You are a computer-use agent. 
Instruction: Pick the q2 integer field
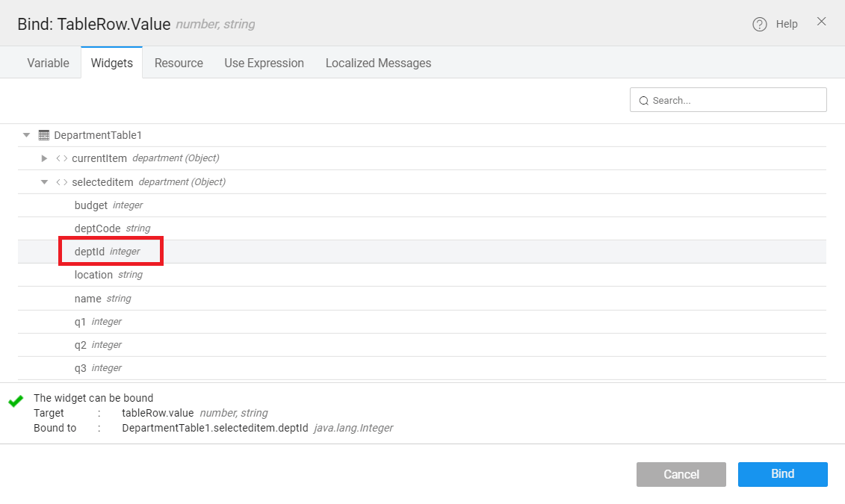(x=81, y=344)
